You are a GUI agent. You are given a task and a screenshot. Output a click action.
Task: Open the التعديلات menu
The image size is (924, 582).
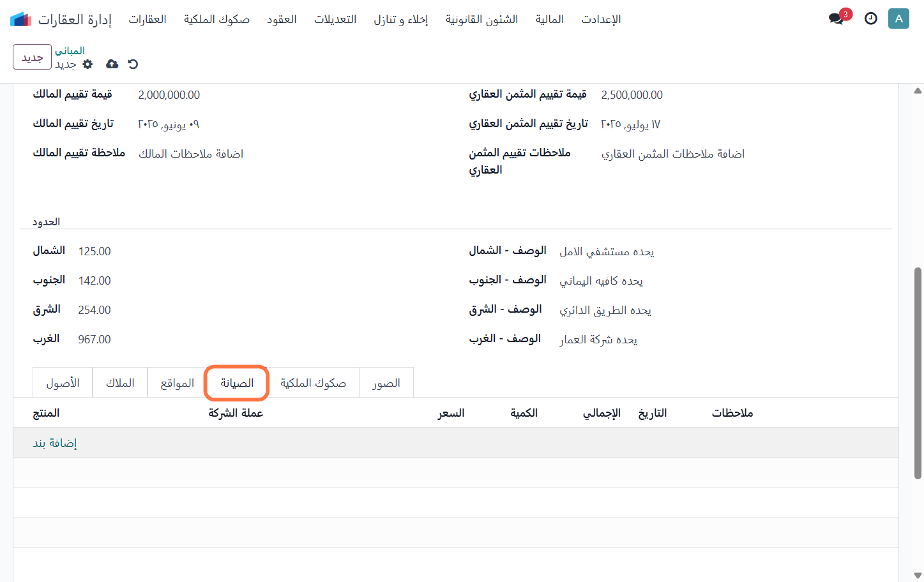click(x=335, y=19)
